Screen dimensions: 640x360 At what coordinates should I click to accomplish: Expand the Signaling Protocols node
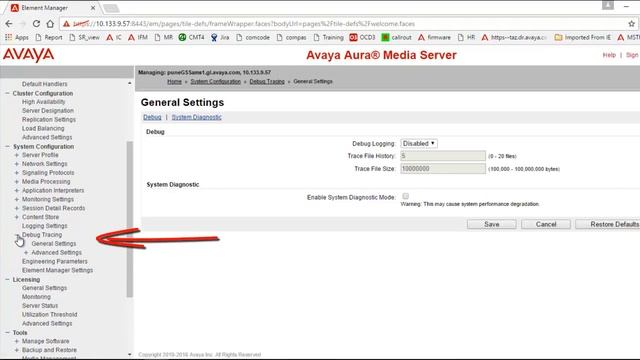point(17,173)
